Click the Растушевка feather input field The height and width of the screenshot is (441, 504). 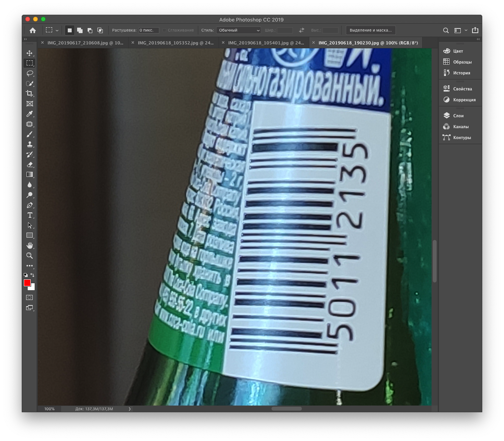(149, 30)
